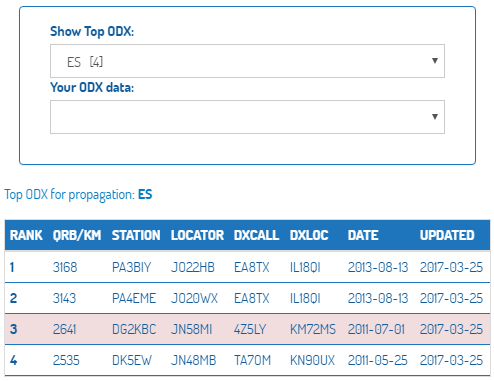Screen dimensions: 494x381
Task: Click the DXLOC column header
Action: 309,235
